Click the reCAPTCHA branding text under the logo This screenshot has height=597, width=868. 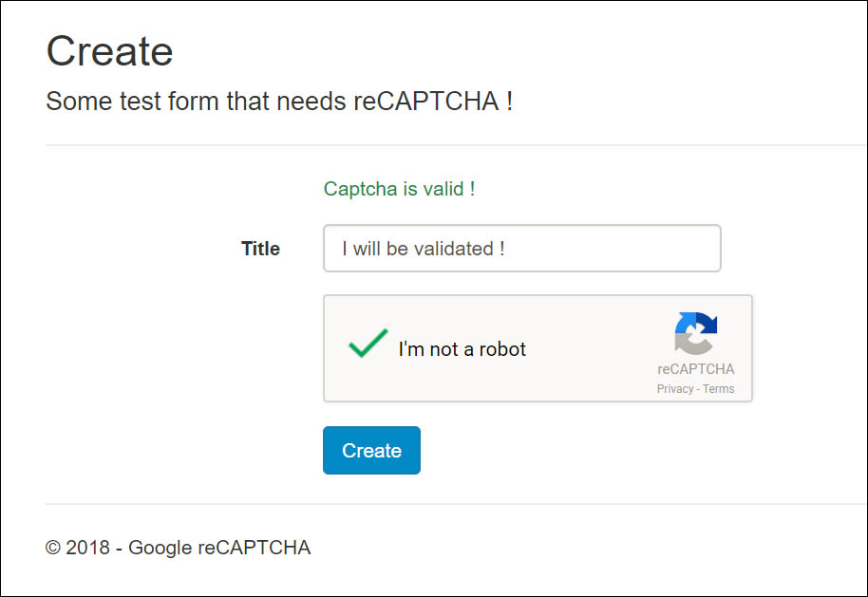point(696,369)
